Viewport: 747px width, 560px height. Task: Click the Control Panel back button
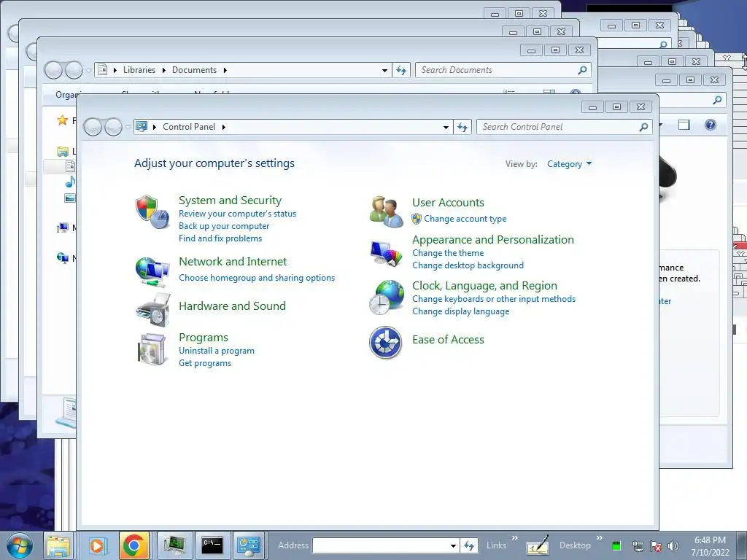click(93, 127)
